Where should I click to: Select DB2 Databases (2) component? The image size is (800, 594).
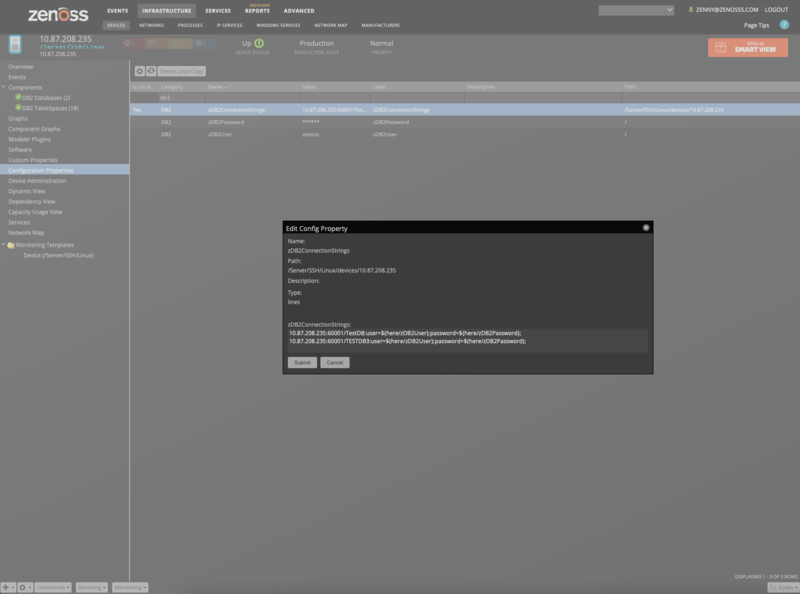pyautogui.click(x=46, y=98)
